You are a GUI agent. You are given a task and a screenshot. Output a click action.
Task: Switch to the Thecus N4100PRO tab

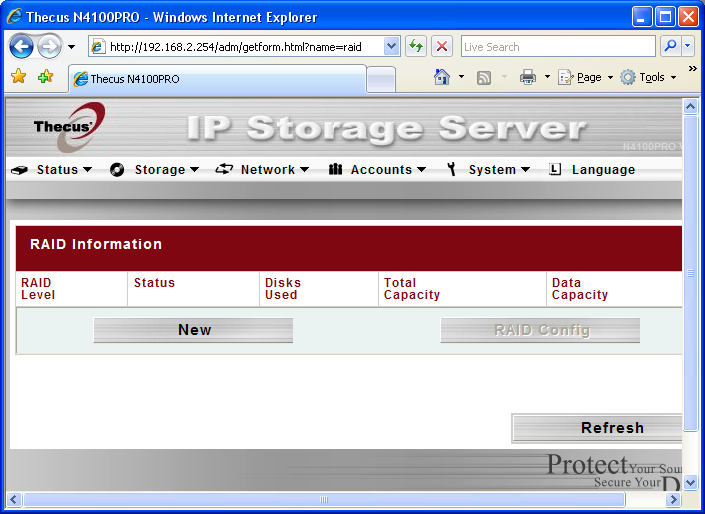pos(215,79)
